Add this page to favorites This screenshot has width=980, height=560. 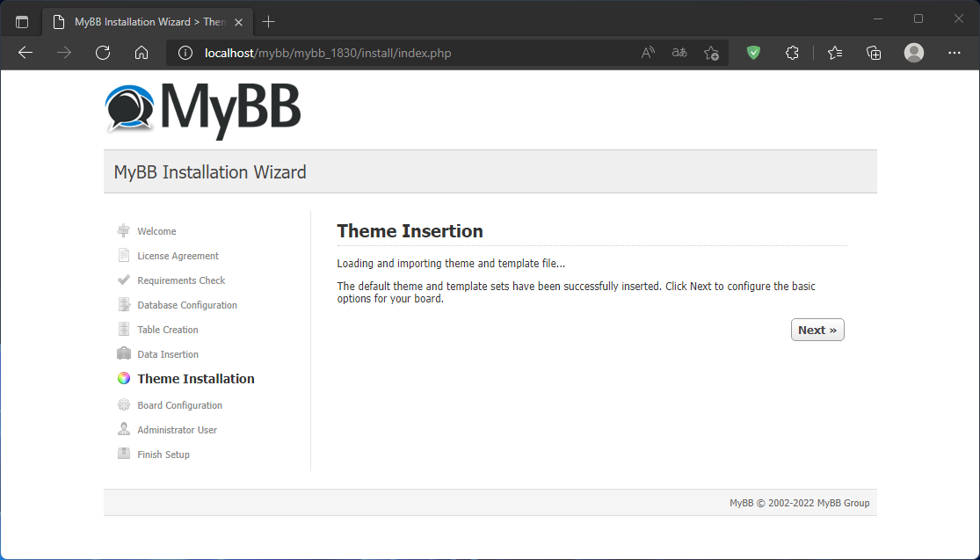pyautogui.click(x=711, y=53)
